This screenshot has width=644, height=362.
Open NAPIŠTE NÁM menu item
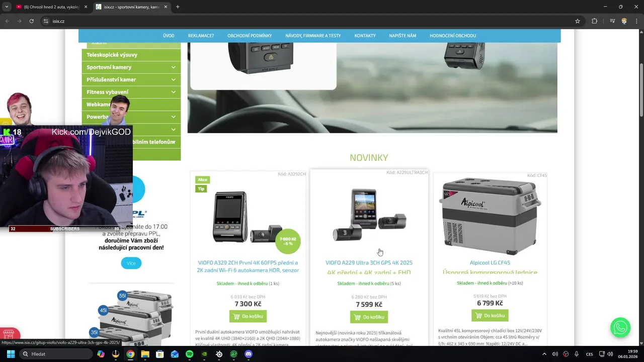click(x=403, y=36)
